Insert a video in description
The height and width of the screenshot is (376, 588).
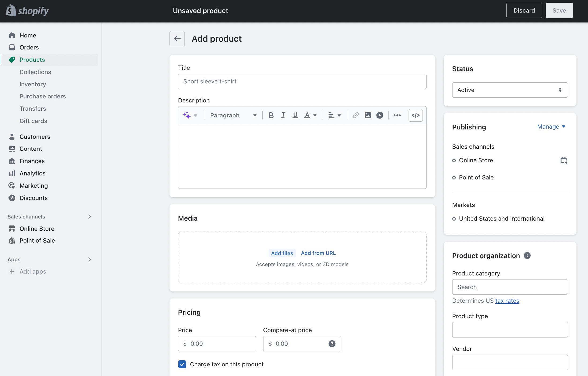click(380, 115)
